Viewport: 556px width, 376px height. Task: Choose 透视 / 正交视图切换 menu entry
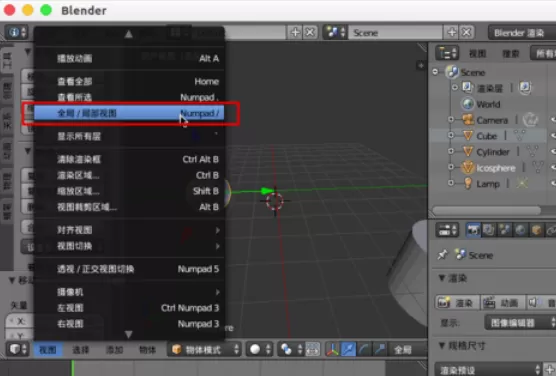(x=130, y=269)
